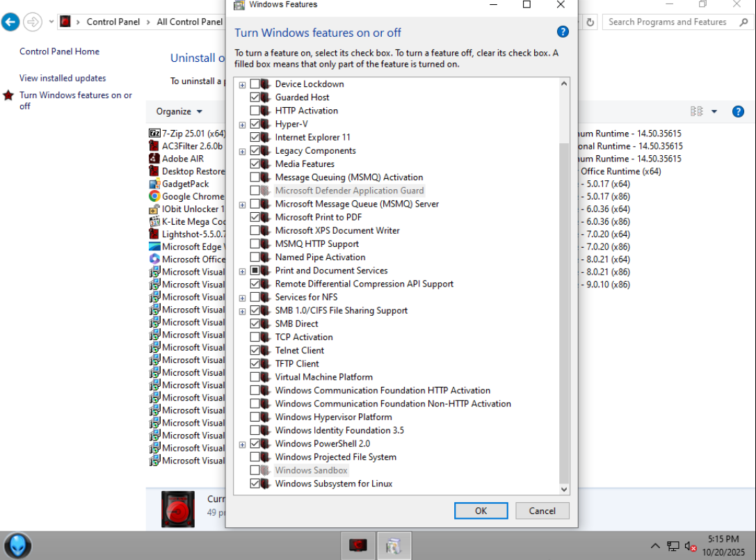Open the Organize dropdown menu
This screenshot has height=560, width=756.
point(179,111)
